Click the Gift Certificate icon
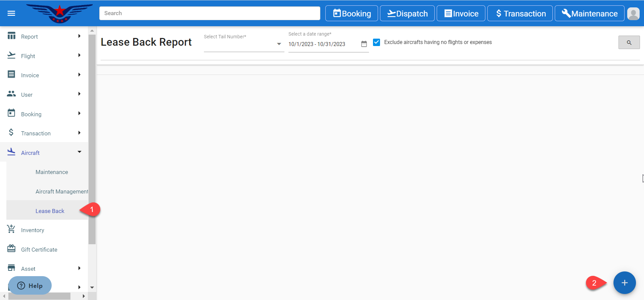This screenshot has height=300, width=644. [x=11, y=249]
